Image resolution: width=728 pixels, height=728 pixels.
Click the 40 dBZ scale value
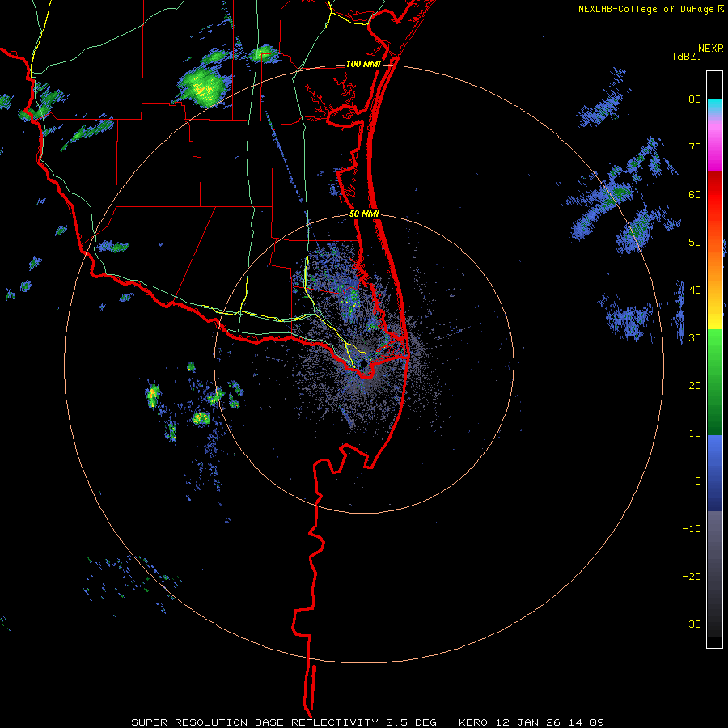click(x=695, y=290)
